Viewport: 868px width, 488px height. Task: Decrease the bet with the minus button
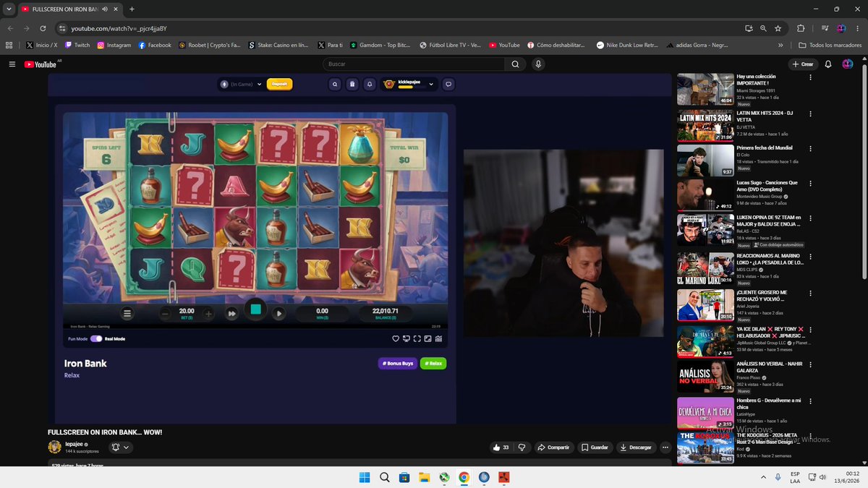(x=165, y=314)
